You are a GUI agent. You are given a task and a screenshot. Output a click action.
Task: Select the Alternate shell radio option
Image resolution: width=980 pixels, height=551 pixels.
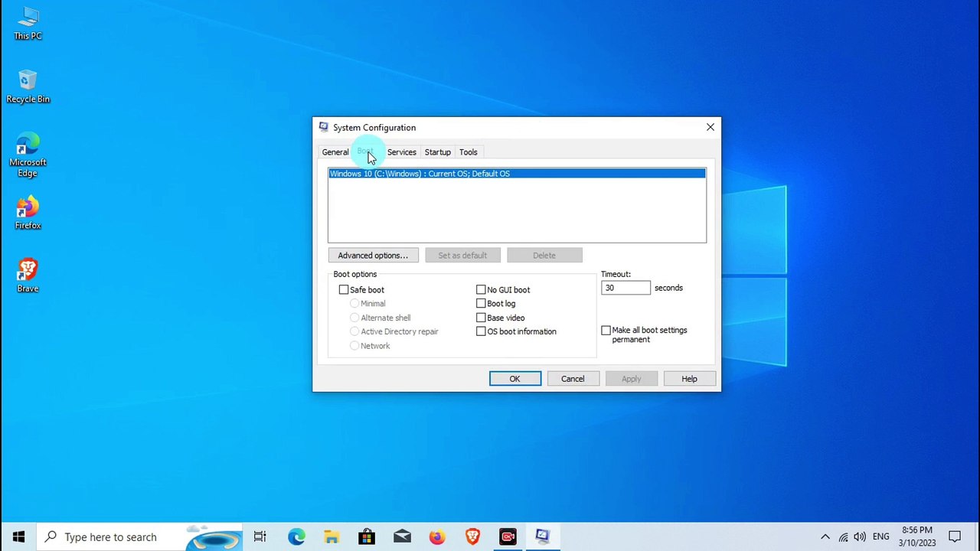click(354, 318)
